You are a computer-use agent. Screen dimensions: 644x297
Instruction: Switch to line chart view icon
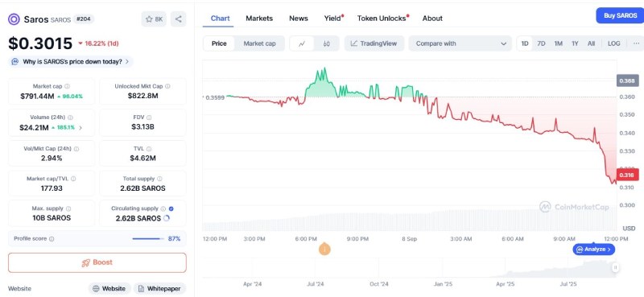(x=302, y=43)
